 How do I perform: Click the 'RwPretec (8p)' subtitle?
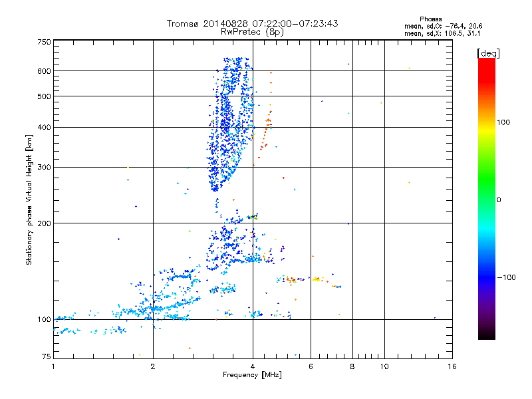point(252,32)
